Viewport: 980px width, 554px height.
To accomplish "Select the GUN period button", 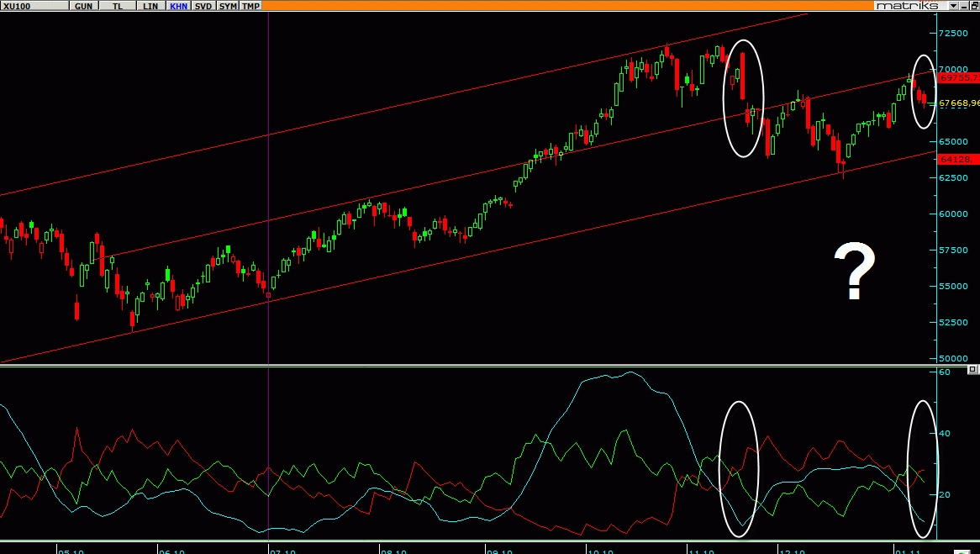I will (x=84, y=6).
